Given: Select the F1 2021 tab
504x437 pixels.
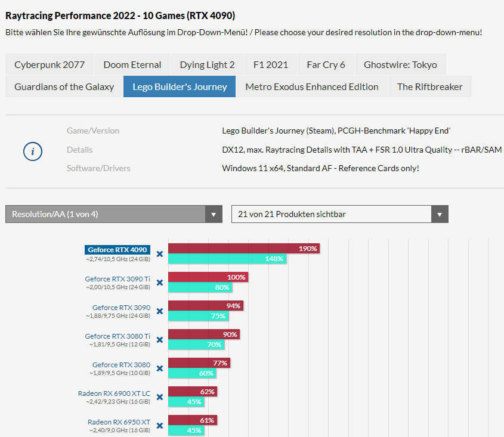Looking at the screenshot, I should click(x=271, y=64).
